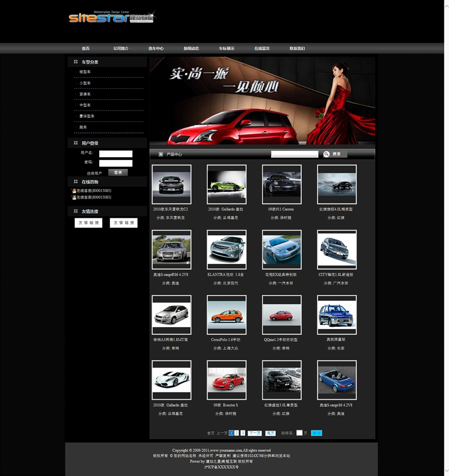Focus the 用户名 username input field
Viewport: 449px width, 476px height.
click(x=116, y=154)
